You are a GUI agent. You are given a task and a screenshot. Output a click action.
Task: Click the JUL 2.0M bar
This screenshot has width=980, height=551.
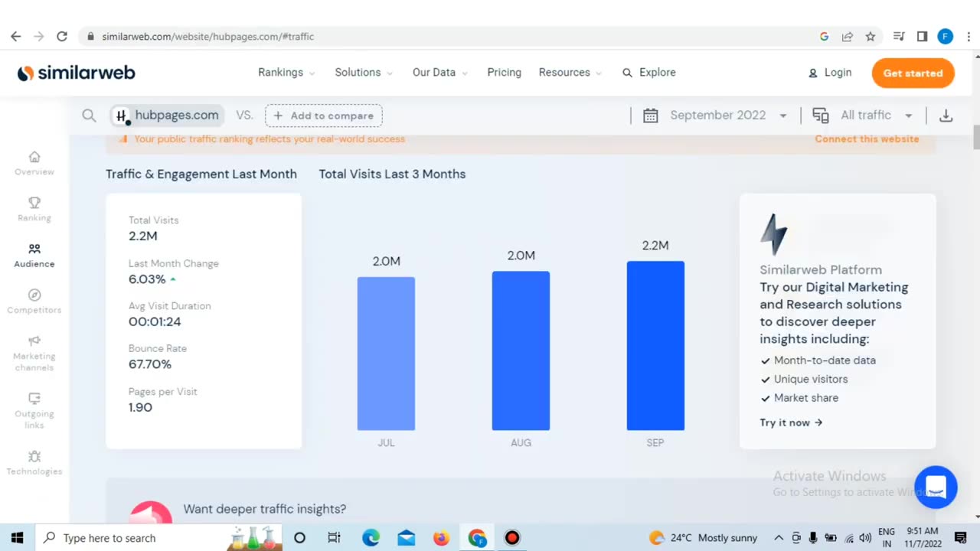pyautogui.click(x=386, y=354)
